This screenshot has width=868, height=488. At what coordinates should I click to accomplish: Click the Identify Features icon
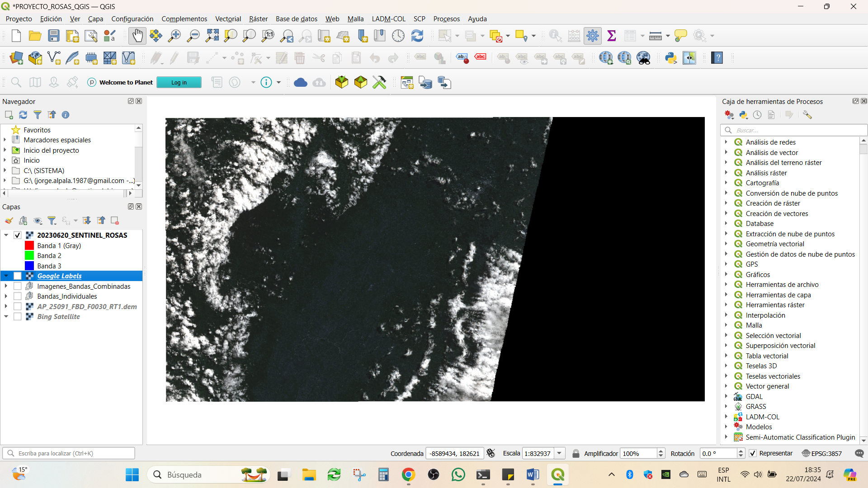(555, 36)
